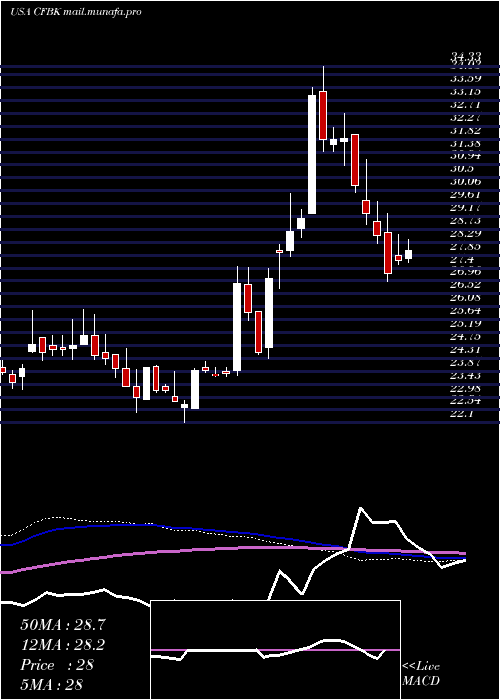Click the MACD inset chart panel
This screenshot has width=500, height=700.
coord(275,650)
